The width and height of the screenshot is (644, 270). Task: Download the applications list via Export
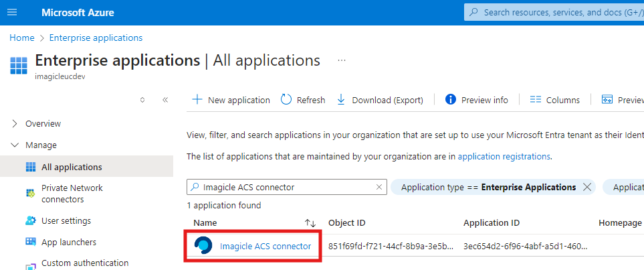(x=380, y=100)
